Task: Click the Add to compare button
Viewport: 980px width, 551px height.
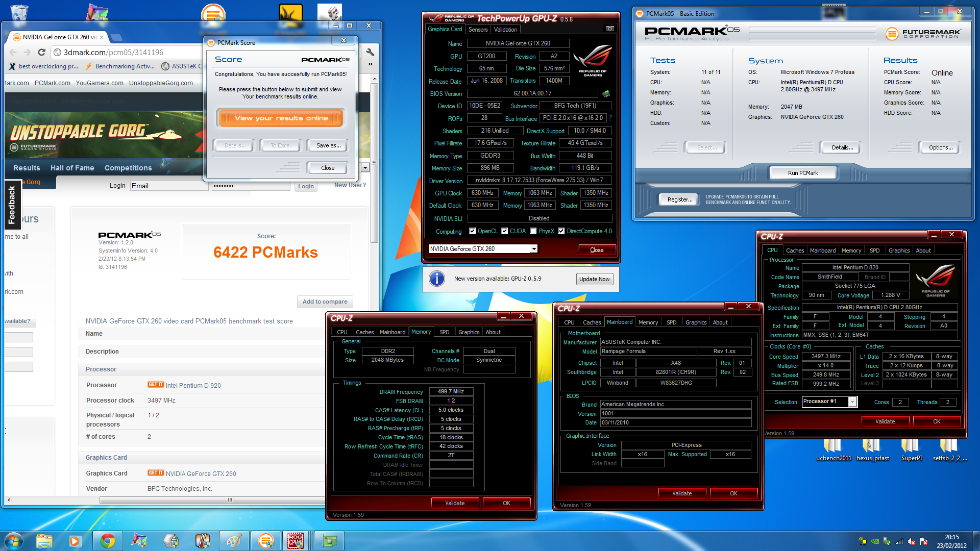Action: point(325,302)
